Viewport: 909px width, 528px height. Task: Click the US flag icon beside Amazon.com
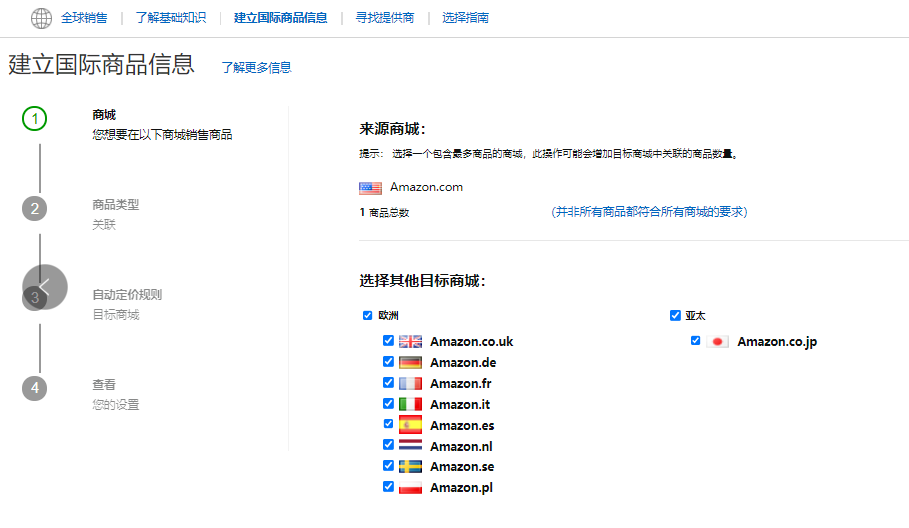coord(370,188)
